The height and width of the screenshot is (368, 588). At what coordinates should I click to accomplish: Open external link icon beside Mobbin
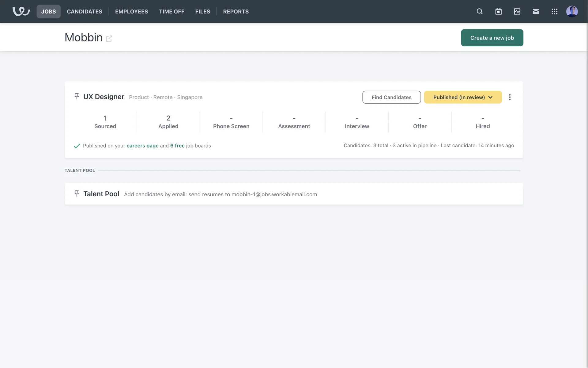tap(109, 38)
